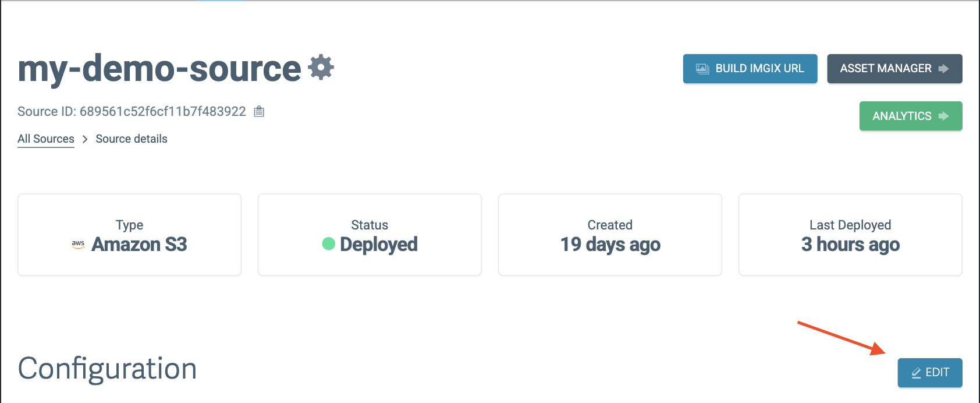The image size is (980, 403).
Task: Click the Deployed status text
Action: pyautogui.click(x=379, y=245)
